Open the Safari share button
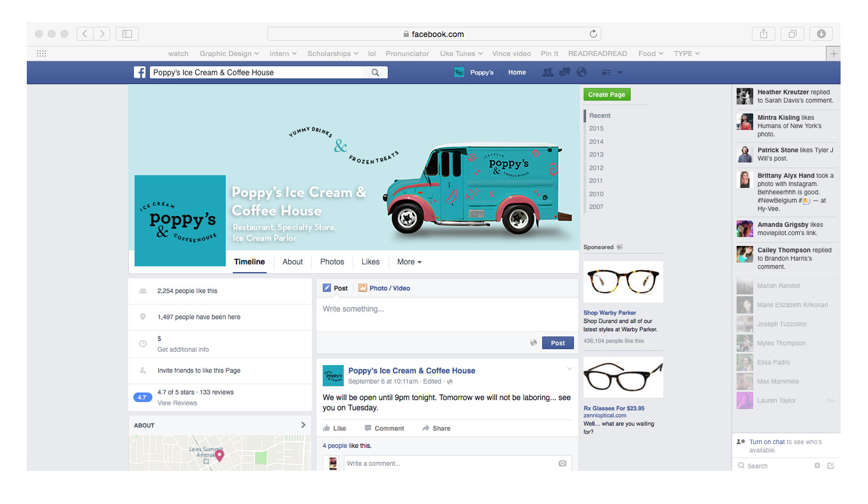This screenshot has height=504, width=868. (x=763, y=34)
